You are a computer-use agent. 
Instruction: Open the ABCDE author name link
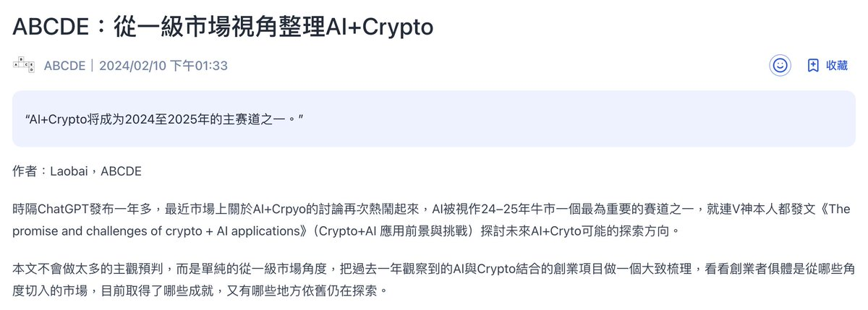click(65, 66)
